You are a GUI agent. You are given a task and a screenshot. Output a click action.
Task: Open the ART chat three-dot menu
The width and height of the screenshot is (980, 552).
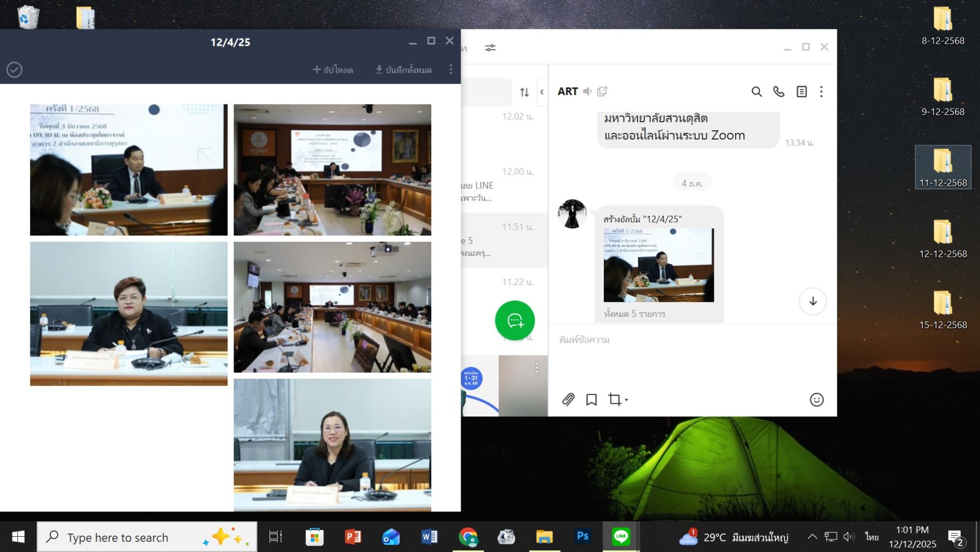(x=821, y=92)
